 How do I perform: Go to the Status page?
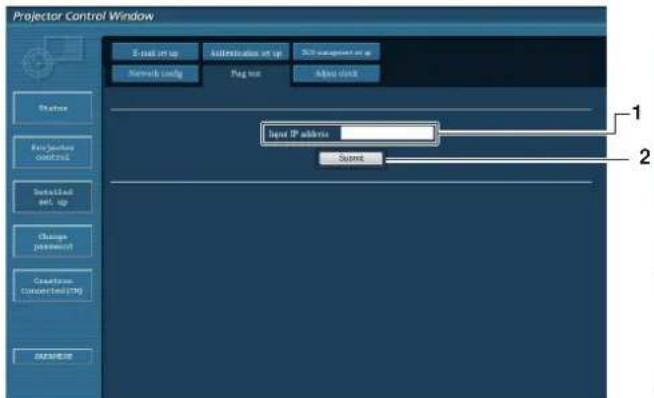coord(53,108)
